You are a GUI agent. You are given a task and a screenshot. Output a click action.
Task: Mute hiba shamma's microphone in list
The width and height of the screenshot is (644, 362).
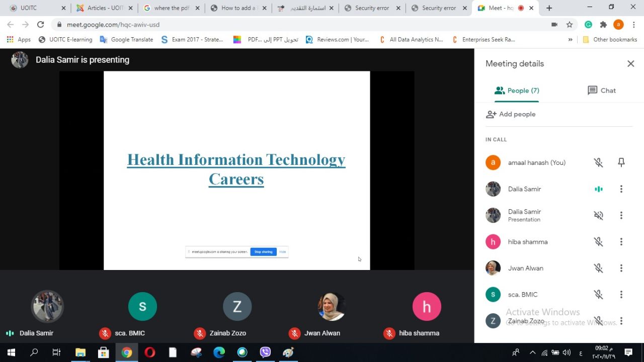click(598, 242)
